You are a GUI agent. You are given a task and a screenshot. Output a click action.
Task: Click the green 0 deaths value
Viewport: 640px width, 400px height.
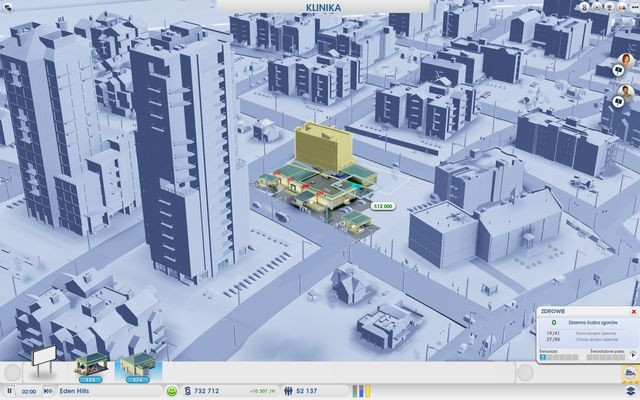553,322
